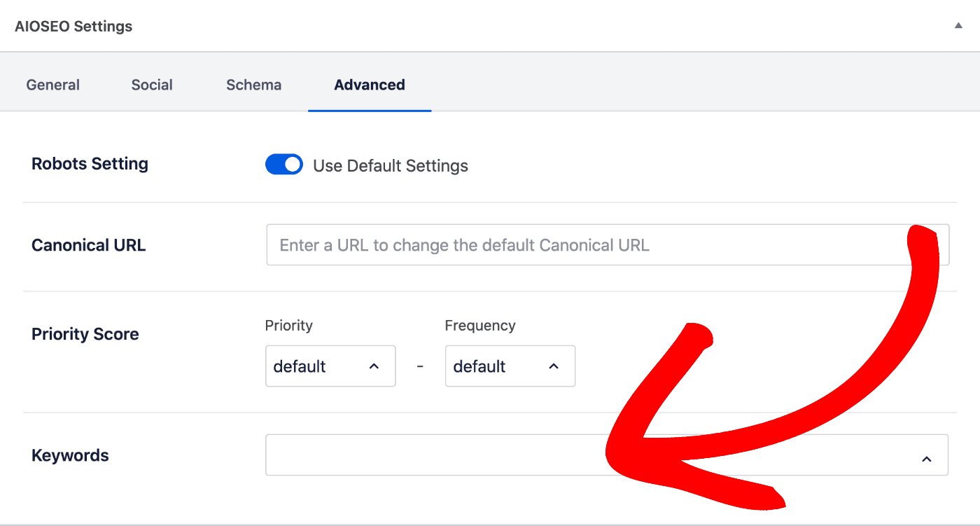
Task: Click the Priority Score label
Action: pos(85,334)
